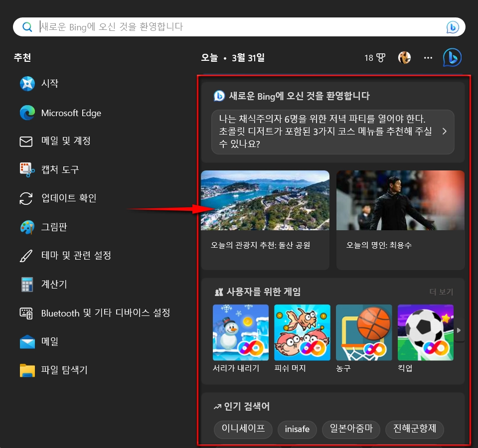Select 시작 in the recommended sidebar
The image size is (478, 448).
coord(51,84)
